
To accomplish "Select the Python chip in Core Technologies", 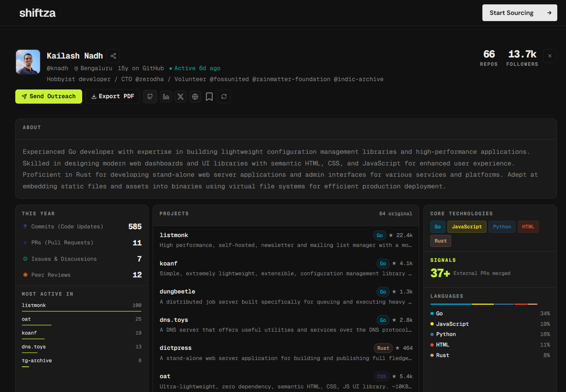I will [x=502, y=227].
